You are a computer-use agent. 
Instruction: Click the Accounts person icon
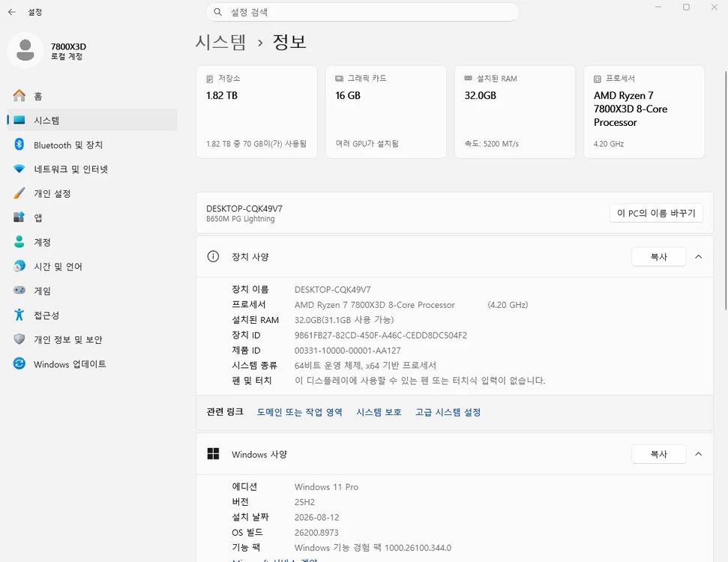coord(19,242)
